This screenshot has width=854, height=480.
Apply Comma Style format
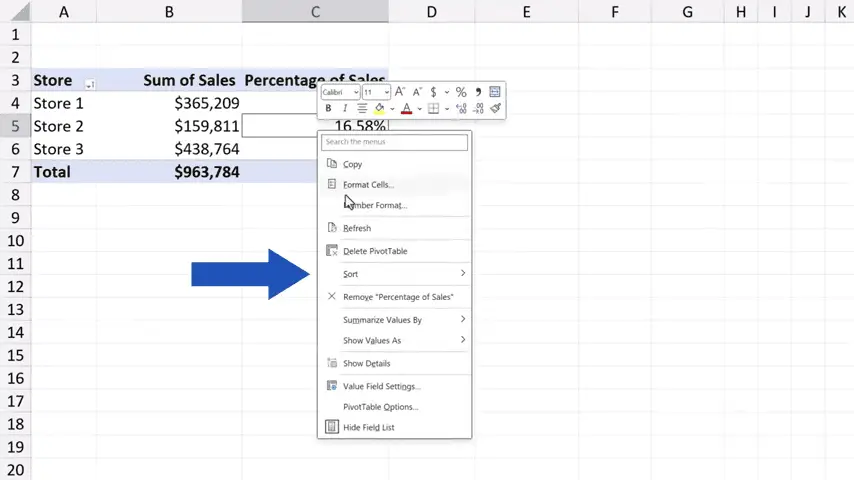[478, 92]
